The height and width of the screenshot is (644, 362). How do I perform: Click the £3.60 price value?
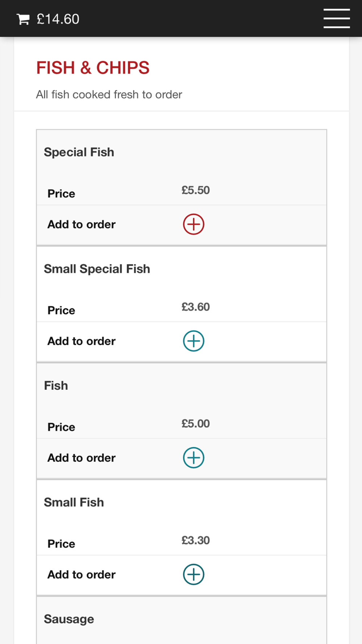195,307
